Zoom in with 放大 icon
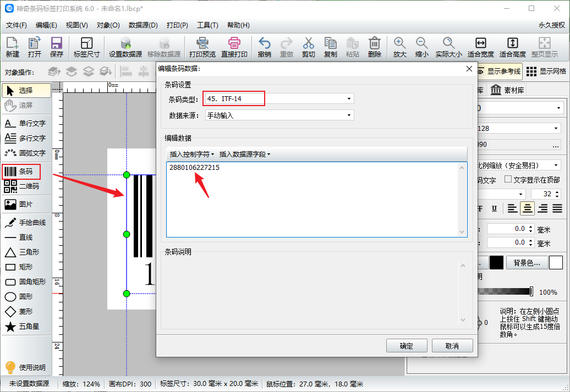The width and height of the screenshot is (570, 392). coord(399,47)
